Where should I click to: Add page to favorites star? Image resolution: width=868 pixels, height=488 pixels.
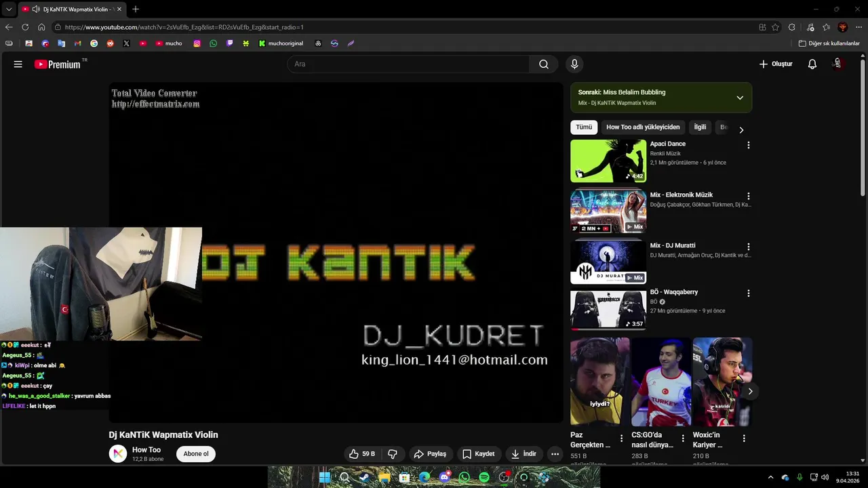click(x=777, y=27)
